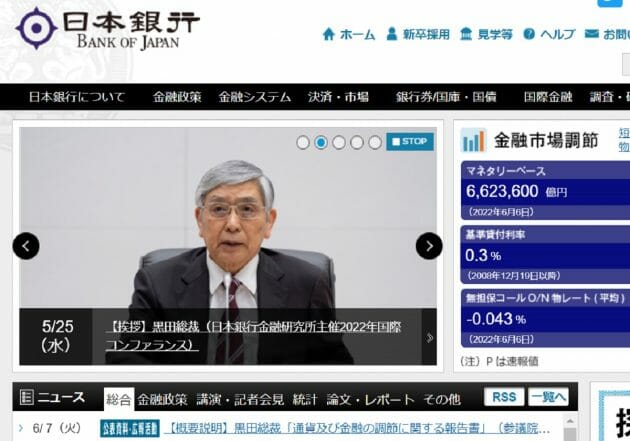630x441 pixels.
Task: Select the その他 news tab
Action: [x=442, y=399]
